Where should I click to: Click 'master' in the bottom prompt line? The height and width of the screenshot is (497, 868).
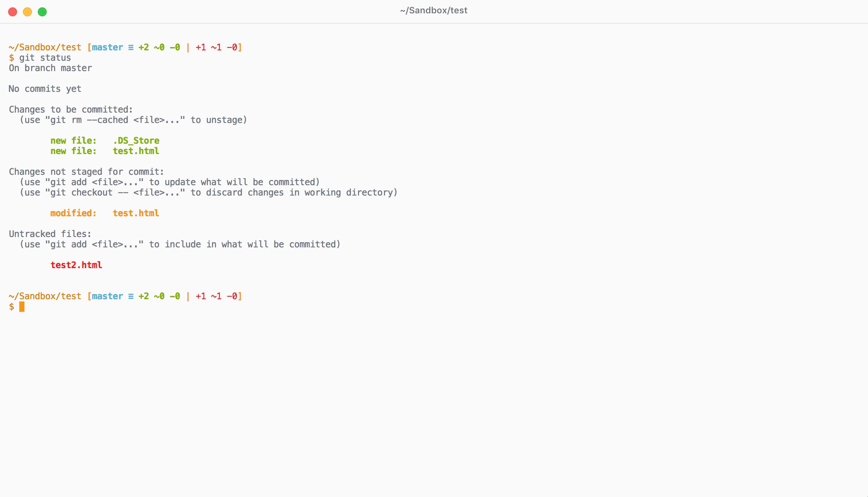click(x=107, y=296)
